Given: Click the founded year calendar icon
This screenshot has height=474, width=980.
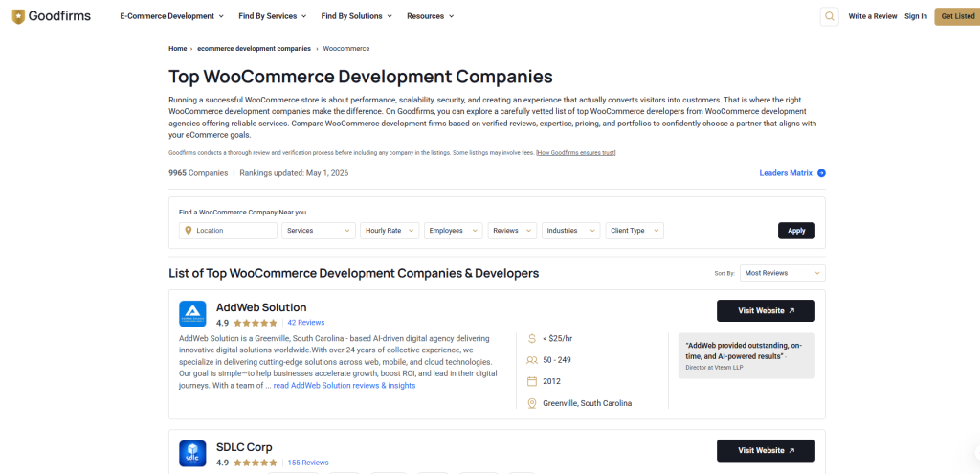Looking at the screenshot, I should click(532, 381).
